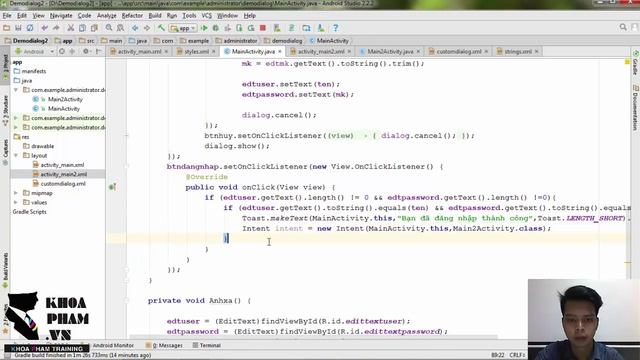This screenshot has width=640, height=360.
Task: Expand the folded btnhuy lambda in the code
Action: click(x=127, y=136)
